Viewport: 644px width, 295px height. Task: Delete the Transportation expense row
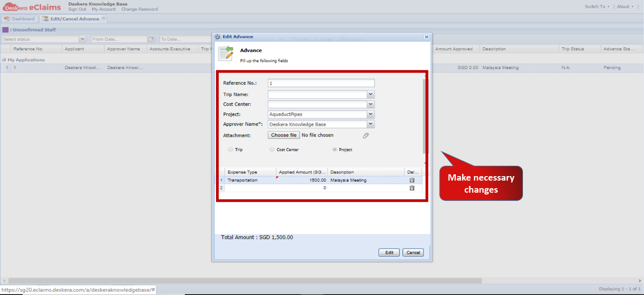(x=412, y=180)
